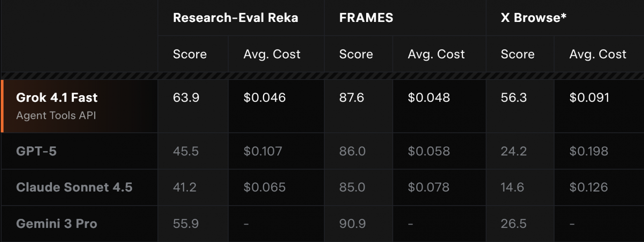
Task: Click Grok's $0.046 average cost cell
Action: [x=265, y=98]
